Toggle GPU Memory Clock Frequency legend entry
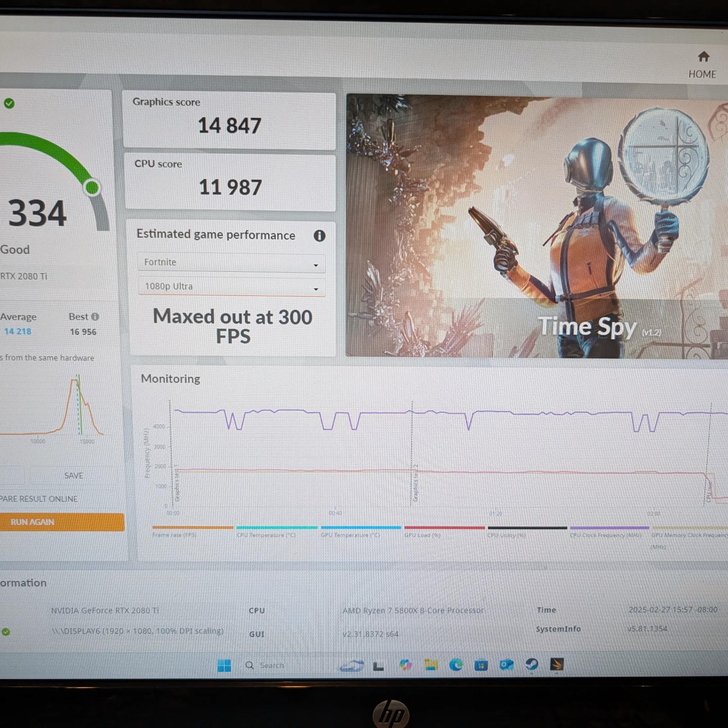728x728 pixels. [x=690, y=537]
